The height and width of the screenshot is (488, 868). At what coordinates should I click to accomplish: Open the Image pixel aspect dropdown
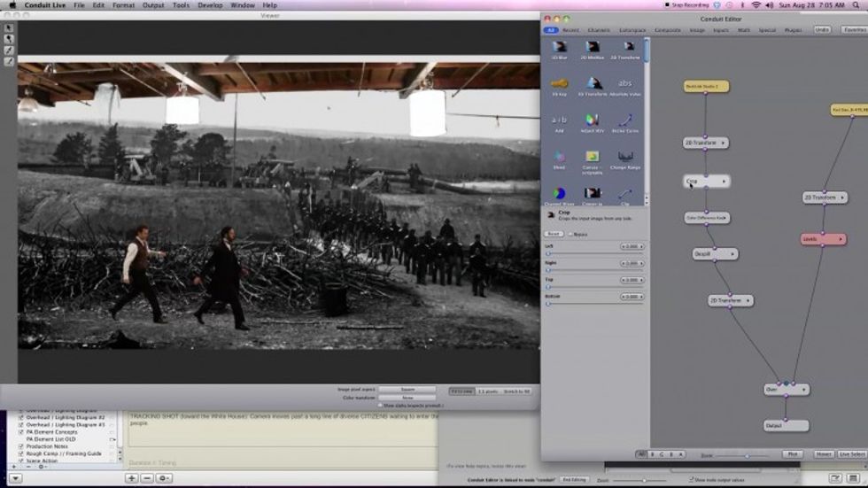pyautogui.click(x=407, y=390)
